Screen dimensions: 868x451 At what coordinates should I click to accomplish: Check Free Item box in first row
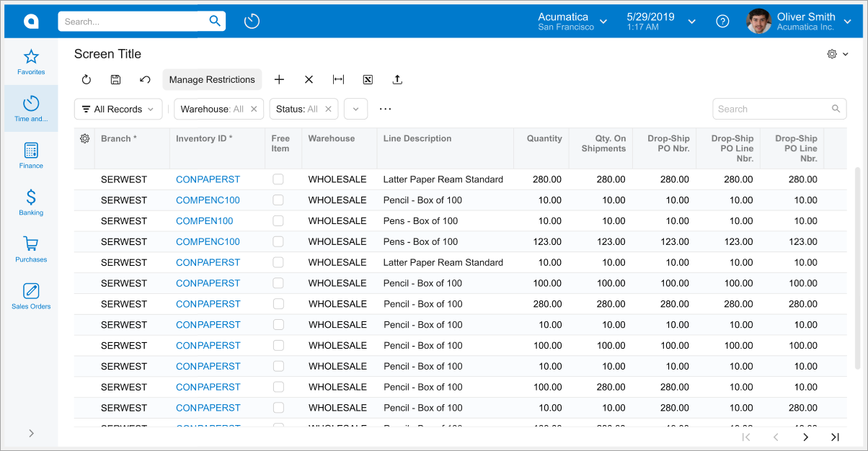click(x=278, y=179)
